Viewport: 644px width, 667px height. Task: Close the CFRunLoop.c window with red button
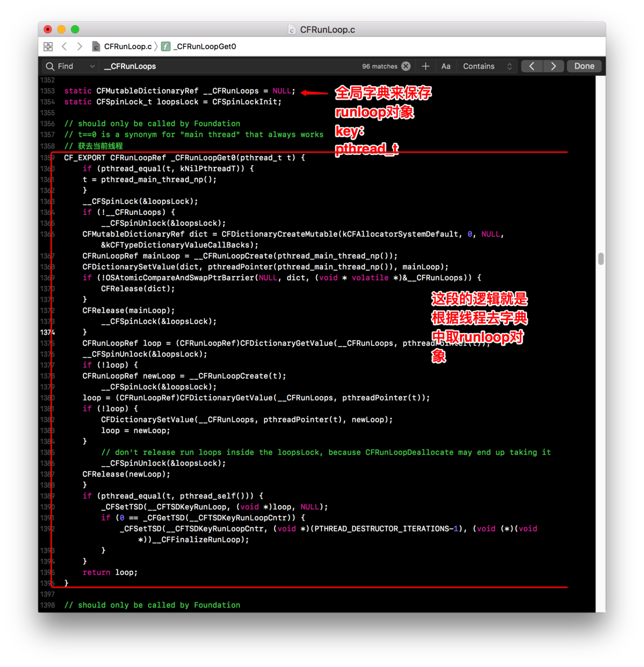[x=48, y=30]
